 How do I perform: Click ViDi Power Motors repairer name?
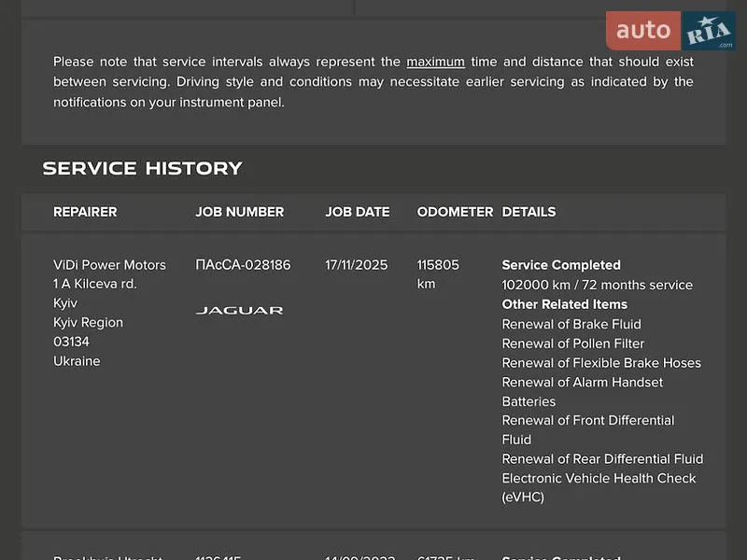[x=109, y=265]
